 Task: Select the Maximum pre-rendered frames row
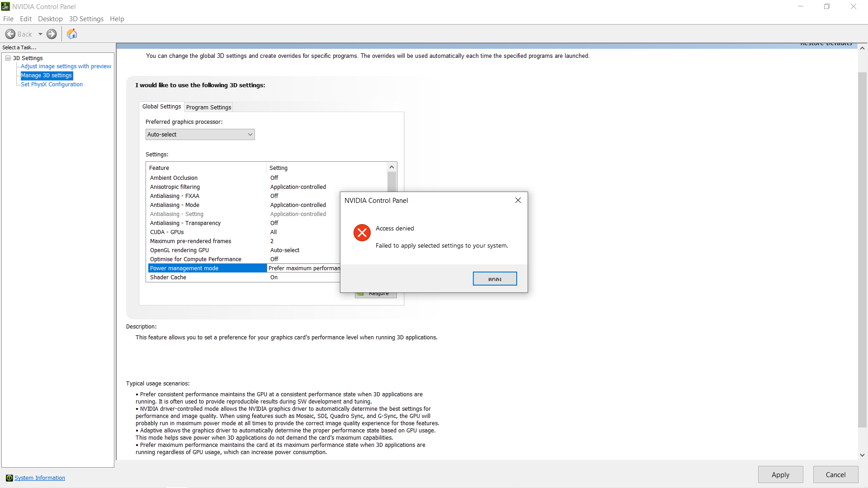tap(244, 241)
